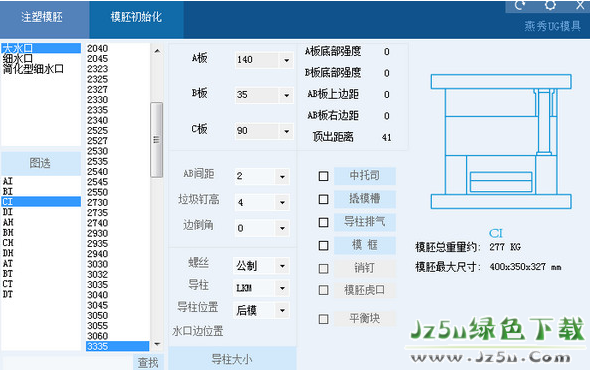Enable 导柱排气 checkbox

(x=323, y=222)
